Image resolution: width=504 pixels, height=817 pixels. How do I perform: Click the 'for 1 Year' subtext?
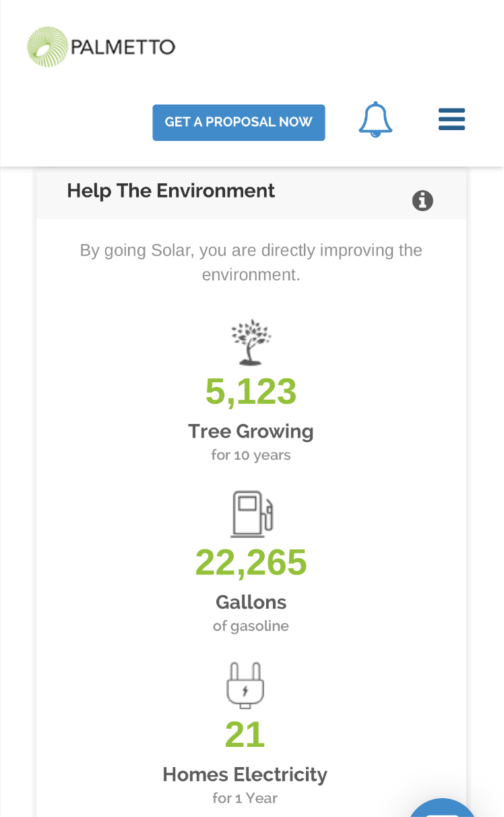click(x=245, y=798)
